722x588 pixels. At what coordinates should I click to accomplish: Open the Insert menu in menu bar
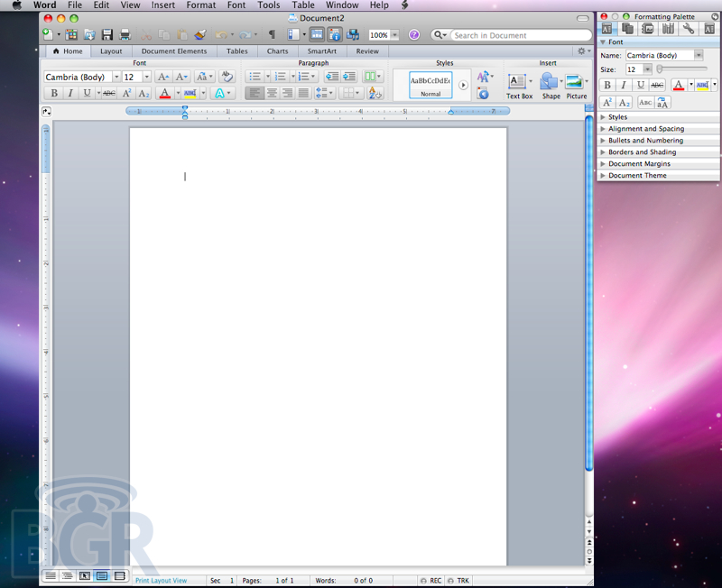(x=163, y=5)
